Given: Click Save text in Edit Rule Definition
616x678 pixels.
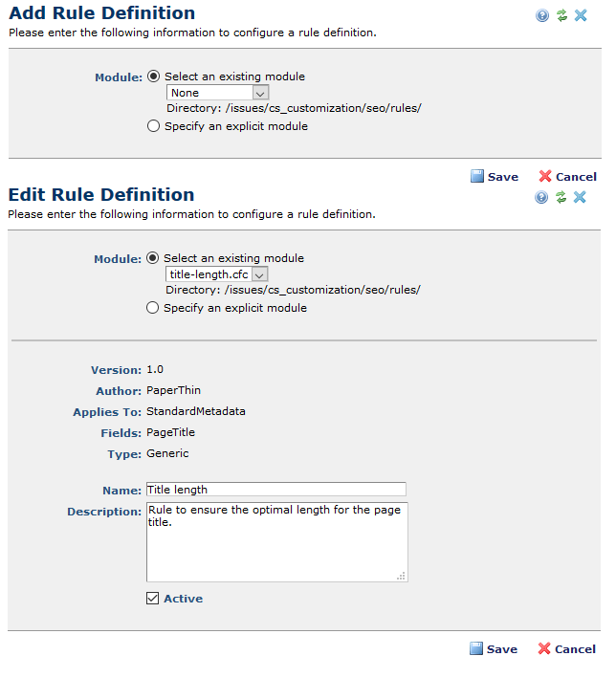Looking at the screenshot, I should (502, 649).
